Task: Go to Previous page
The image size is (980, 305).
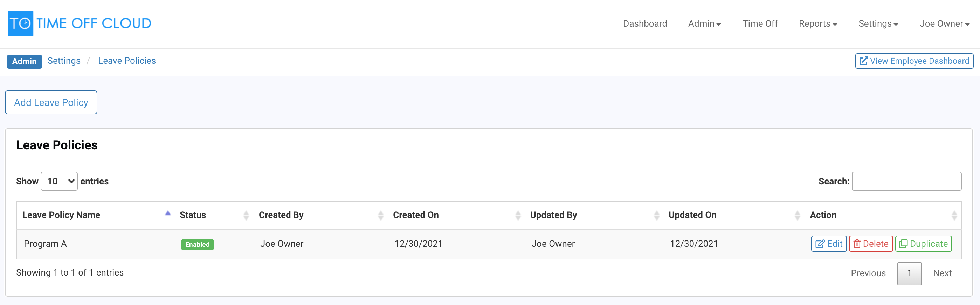Action: pyautogui.click(x=868, y=273)
